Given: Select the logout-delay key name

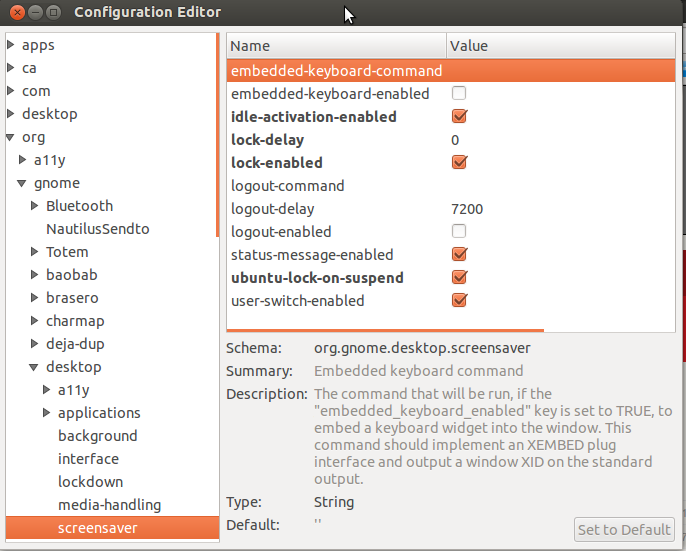Looking at the screenshot, I should tap(273, 209).
